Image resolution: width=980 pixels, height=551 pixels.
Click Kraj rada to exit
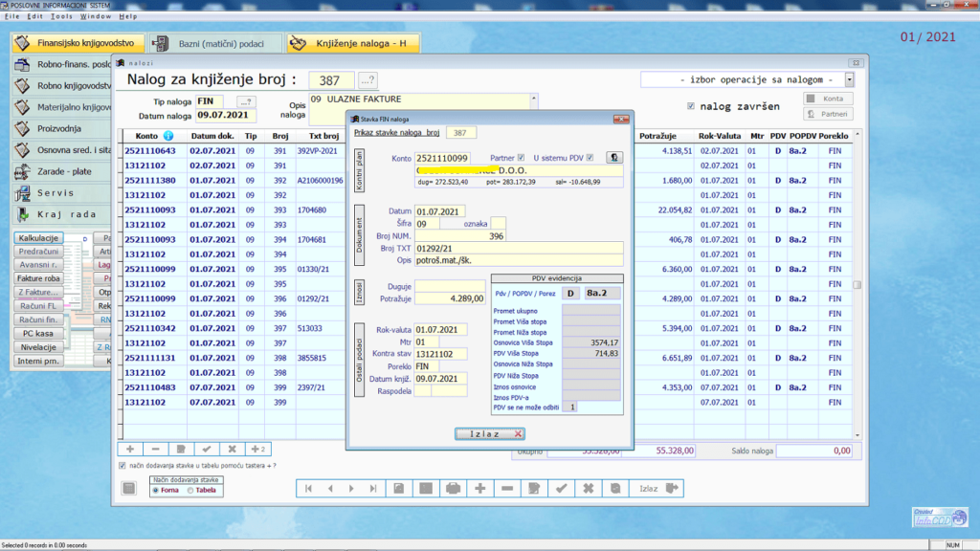pos(62,214)
